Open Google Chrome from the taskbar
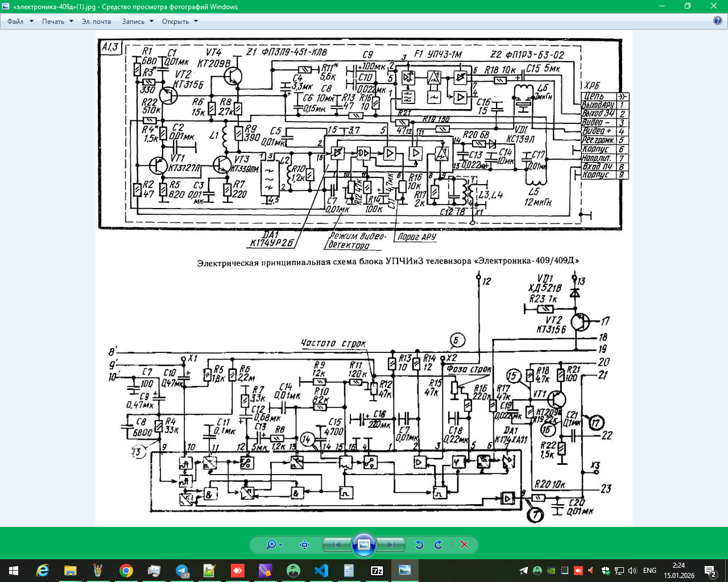 126,571
